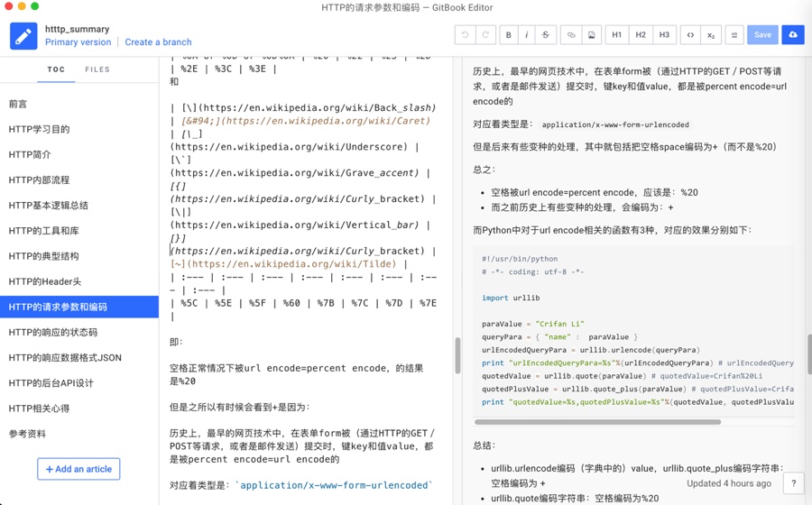
Task: Apply strikethrough formatting
Action: [545, 34]
